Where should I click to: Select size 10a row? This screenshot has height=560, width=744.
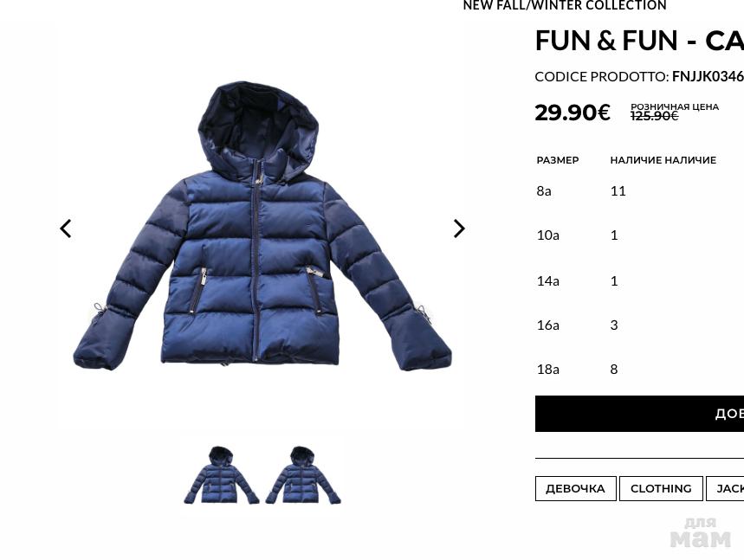(x=639, y=235)
